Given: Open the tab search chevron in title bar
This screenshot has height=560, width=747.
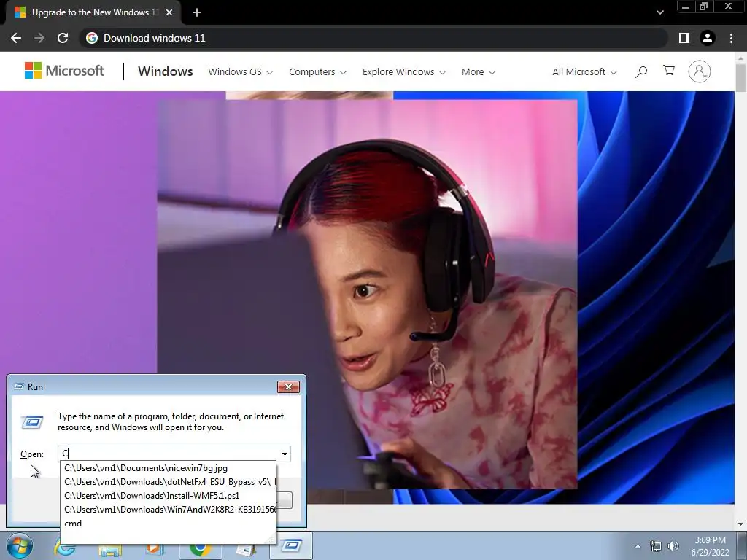Looking at the screenshot, I should (x=659, y=12).
